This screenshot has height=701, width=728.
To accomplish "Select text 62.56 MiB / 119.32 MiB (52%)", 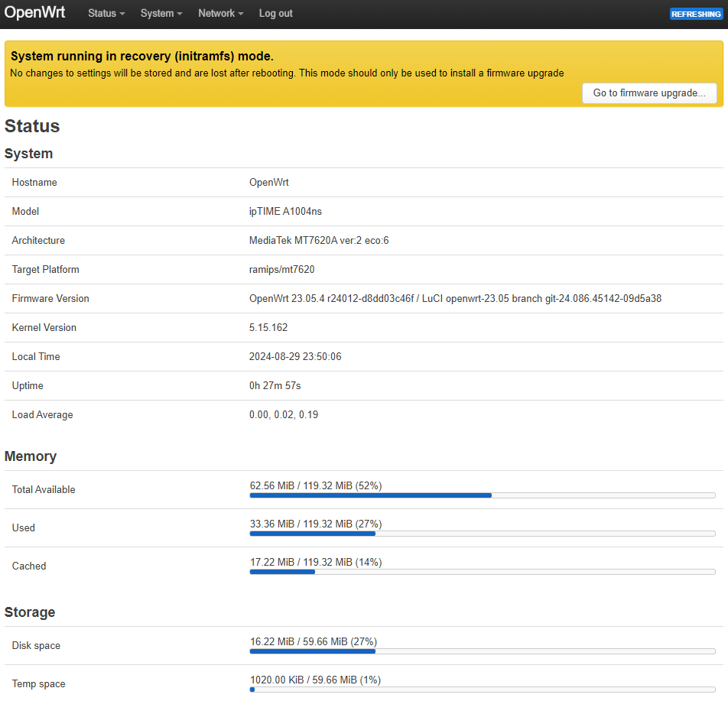I will (316, 485).
